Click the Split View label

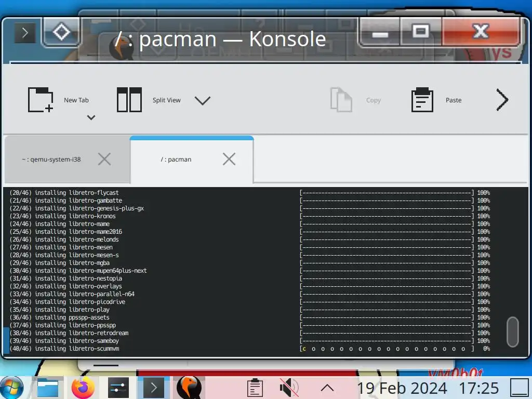167,100
